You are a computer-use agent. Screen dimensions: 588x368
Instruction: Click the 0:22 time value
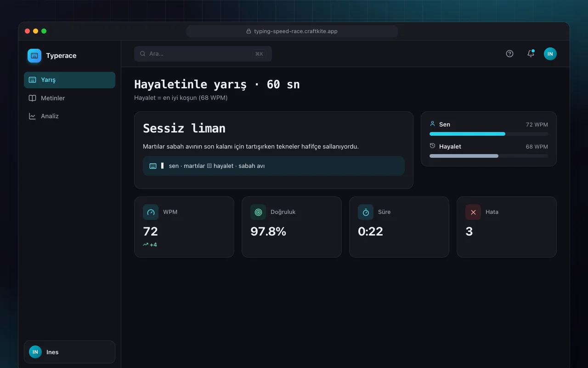[x=370, y=231]
